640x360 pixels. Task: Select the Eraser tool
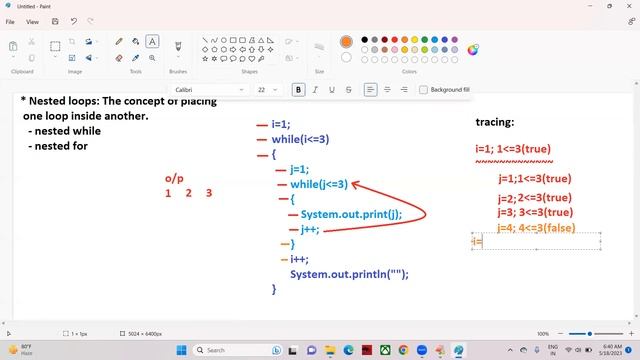tap(119, 58)
